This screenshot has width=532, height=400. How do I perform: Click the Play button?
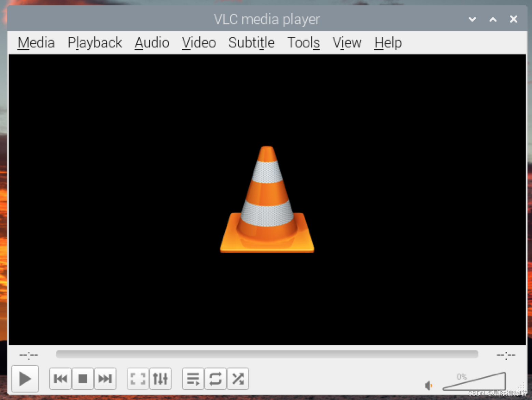(x=25, y=379)
